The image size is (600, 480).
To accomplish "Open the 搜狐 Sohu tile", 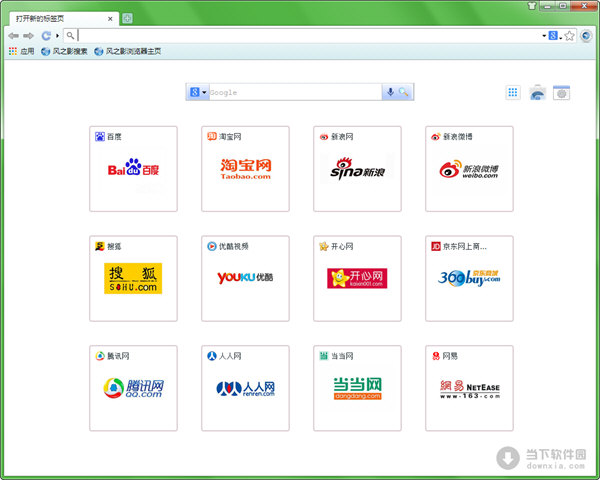I will [134, 279].
